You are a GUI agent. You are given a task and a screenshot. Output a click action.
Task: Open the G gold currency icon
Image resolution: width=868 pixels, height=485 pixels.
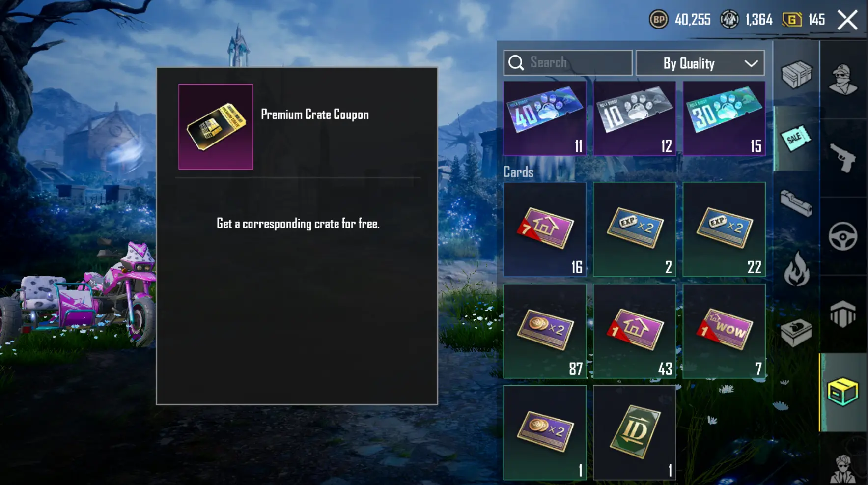click(x=792, y=20)
